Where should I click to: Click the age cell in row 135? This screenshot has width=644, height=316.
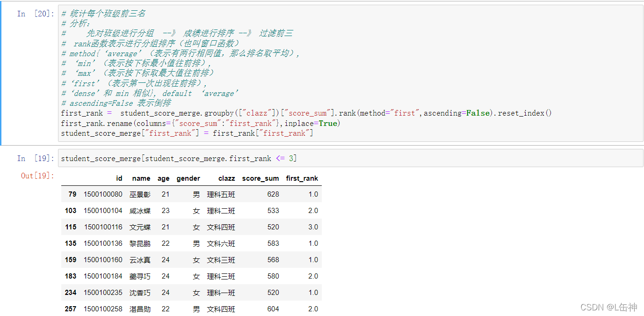click(166, 243)
